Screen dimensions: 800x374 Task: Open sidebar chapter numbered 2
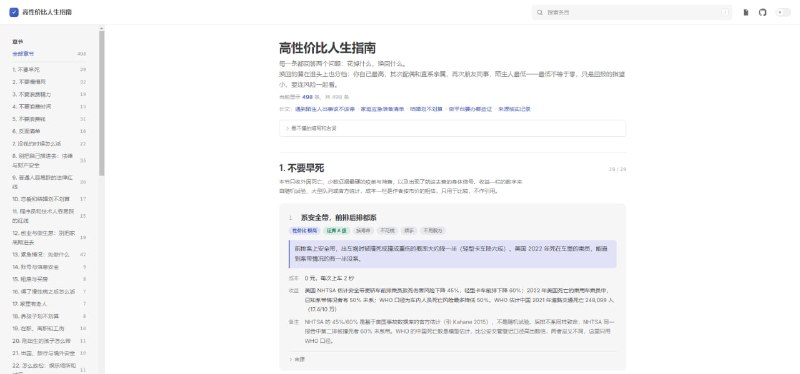coord(49,82)
